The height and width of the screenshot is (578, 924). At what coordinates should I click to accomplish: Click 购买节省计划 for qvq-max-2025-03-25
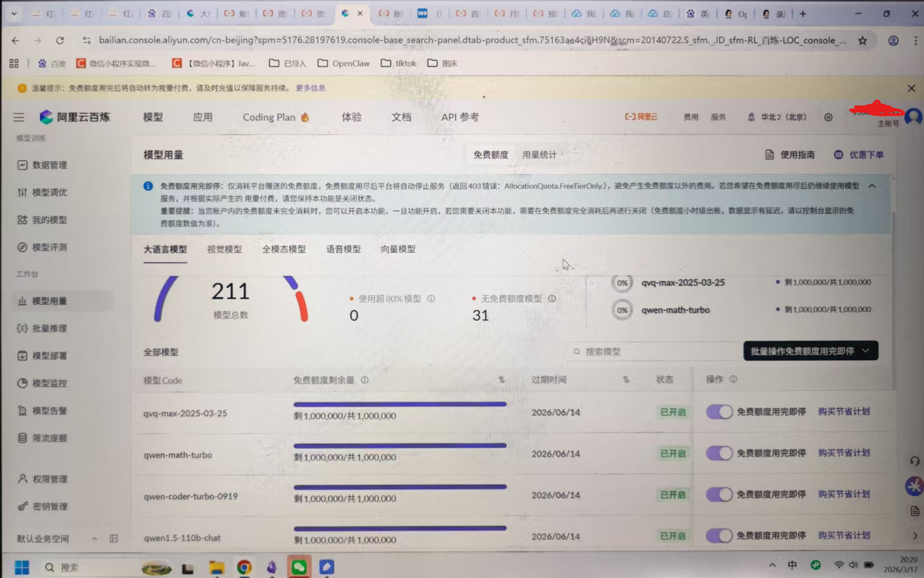click(844, 412)
